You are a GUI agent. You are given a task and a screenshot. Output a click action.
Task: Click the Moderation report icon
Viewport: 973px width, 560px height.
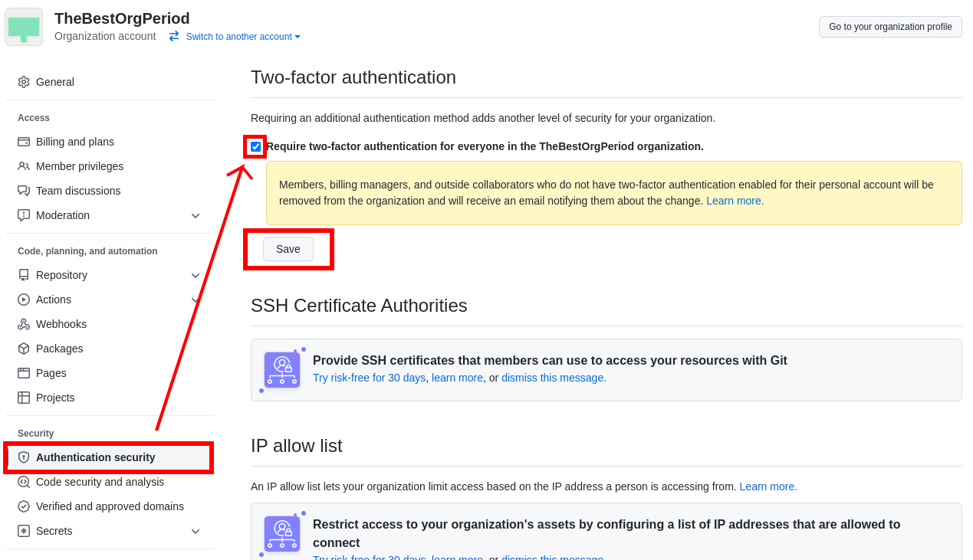(x=24, y=215)
